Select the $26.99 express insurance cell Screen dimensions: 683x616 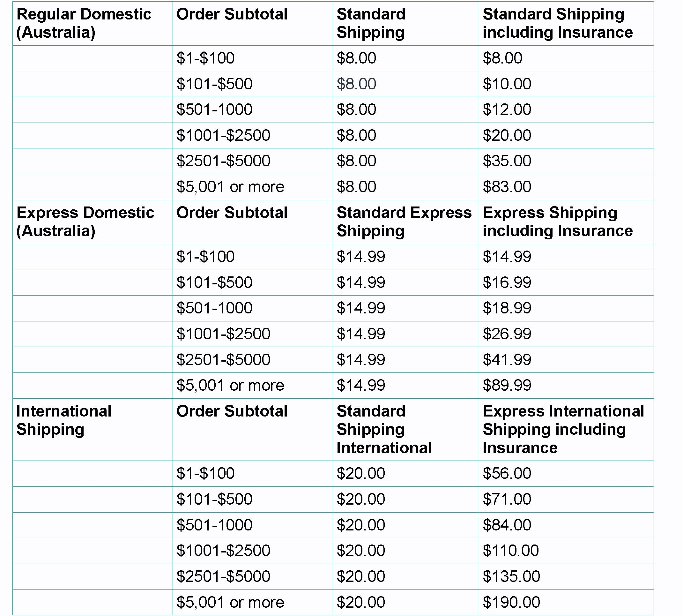[x=507, y=334]
